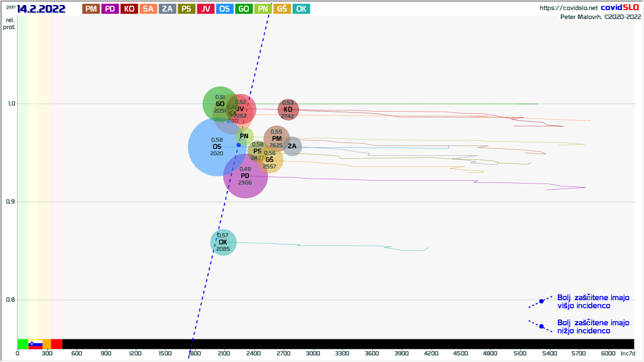Click the blue national average dot
The height and width of the screenshot is (362, 644).
(238, 145)
